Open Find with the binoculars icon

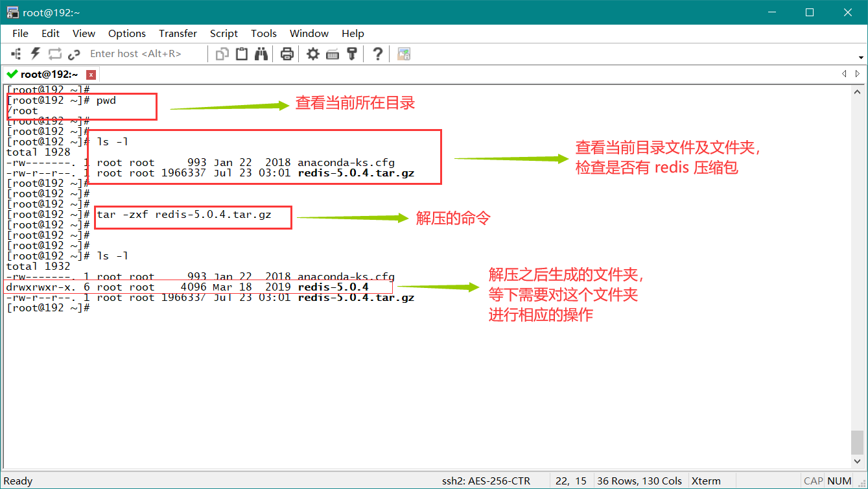pos(261,54)
